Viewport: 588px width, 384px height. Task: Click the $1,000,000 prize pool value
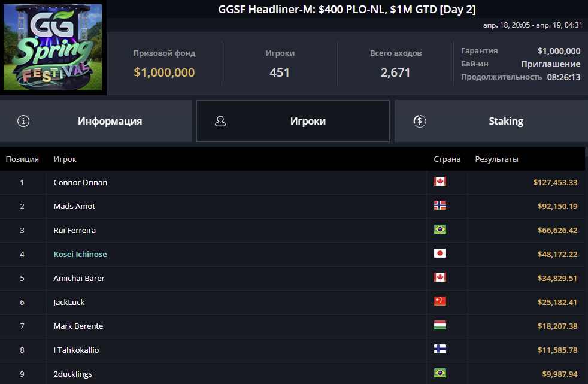[164, 72]
